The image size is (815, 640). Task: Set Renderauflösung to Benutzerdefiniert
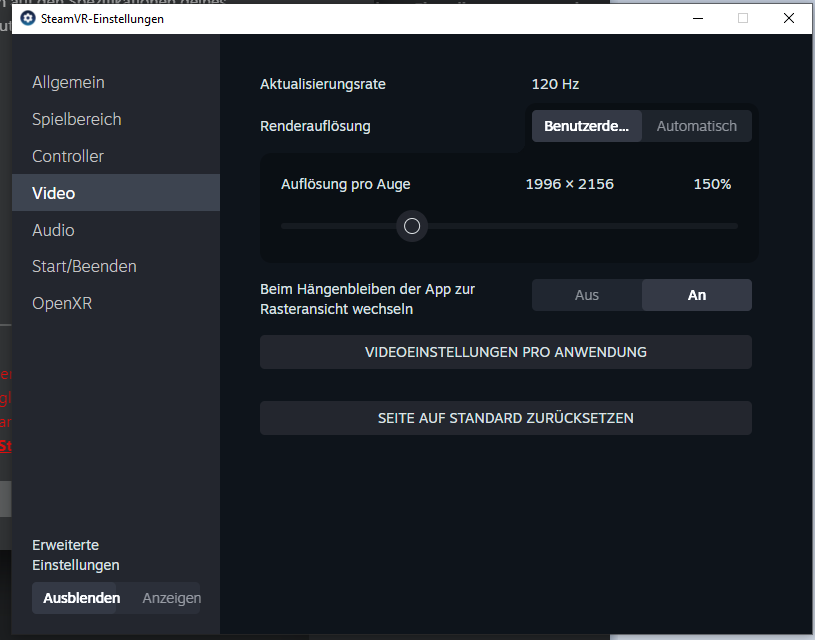[587, 126]
